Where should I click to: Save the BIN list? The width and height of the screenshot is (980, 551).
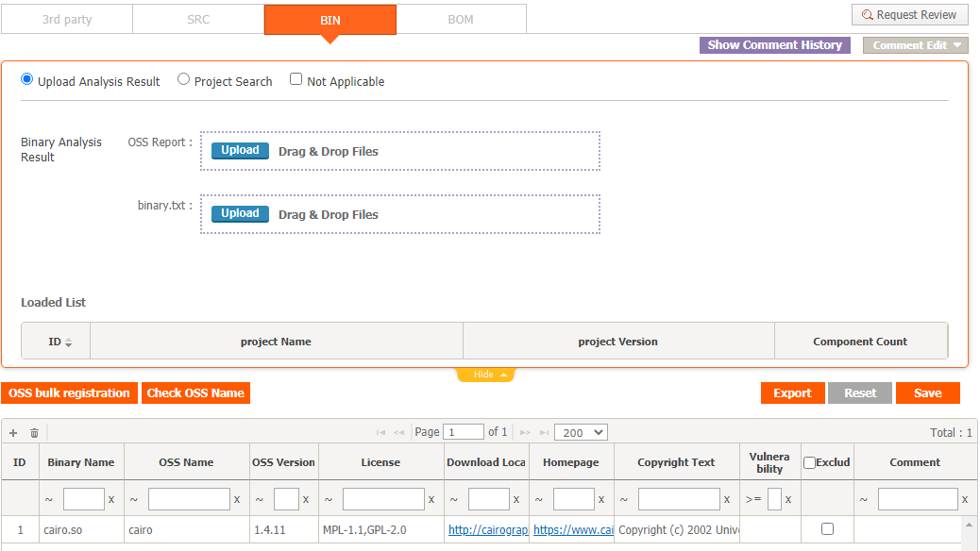(x=928, y=392)
